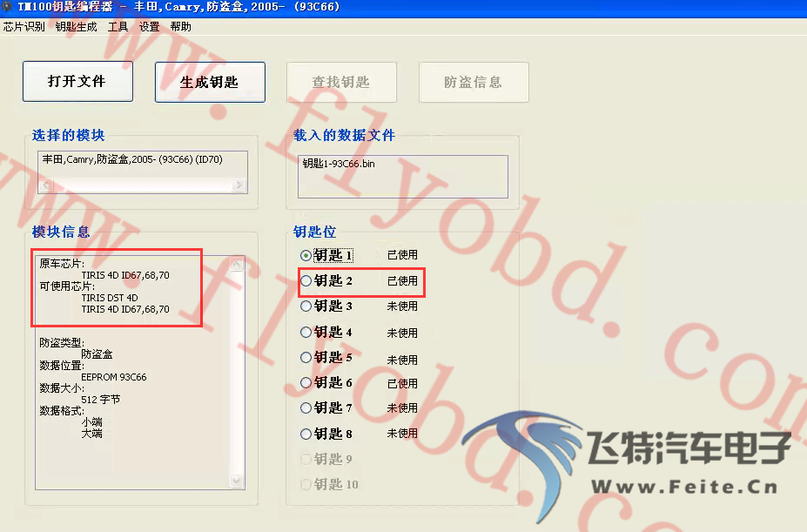
Task: Click the 防盗类型 label
Action: point(62,342)
